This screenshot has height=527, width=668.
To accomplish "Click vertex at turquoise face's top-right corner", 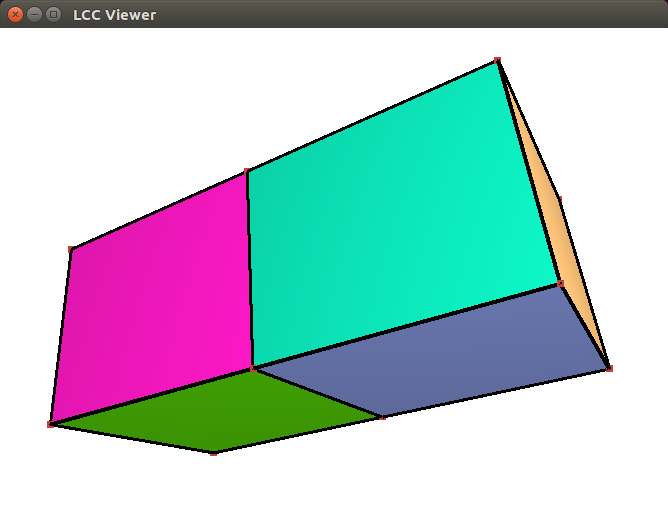I will click(x=498, y=61).
